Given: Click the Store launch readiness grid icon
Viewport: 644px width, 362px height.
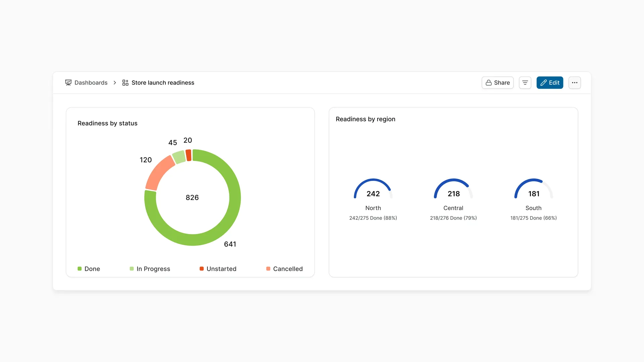Looking at the screenshot, I should (125, 83).
